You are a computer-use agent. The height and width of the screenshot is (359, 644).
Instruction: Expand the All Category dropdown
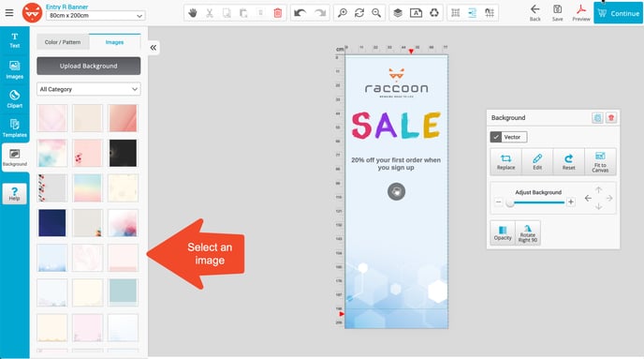pyautogui.click(x=89, y=89)
